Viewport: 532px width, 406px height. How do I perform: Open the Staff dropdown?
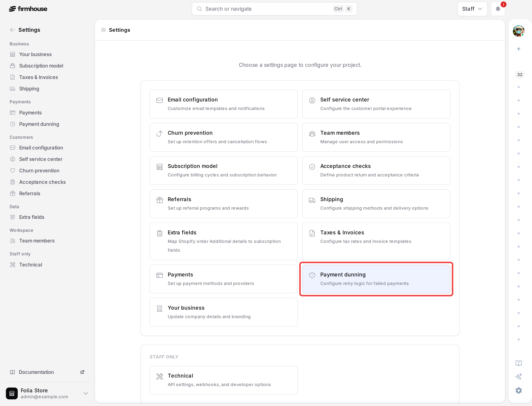tap(472, 9)
